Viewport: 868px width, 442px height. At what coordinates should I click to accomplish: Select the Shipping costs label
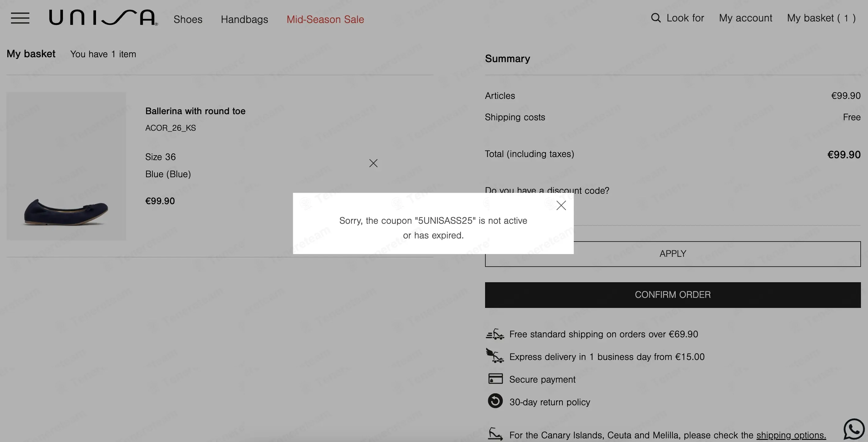click(515, 117)
